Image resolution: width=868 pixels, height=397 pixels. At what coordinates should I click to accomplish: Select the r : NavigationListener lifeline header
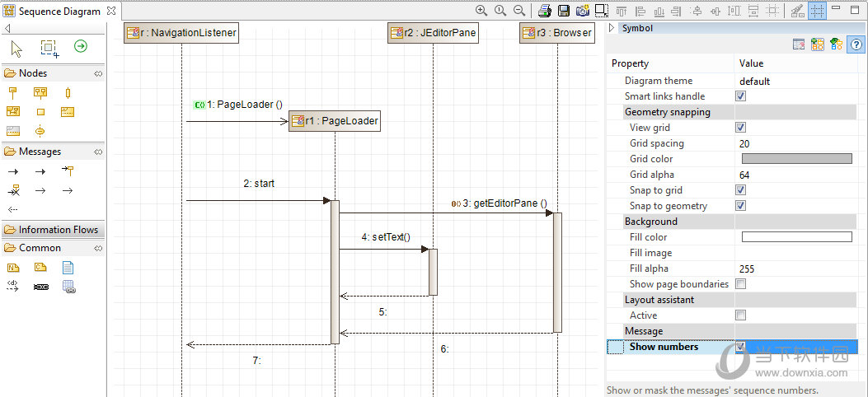pos(181,33)
